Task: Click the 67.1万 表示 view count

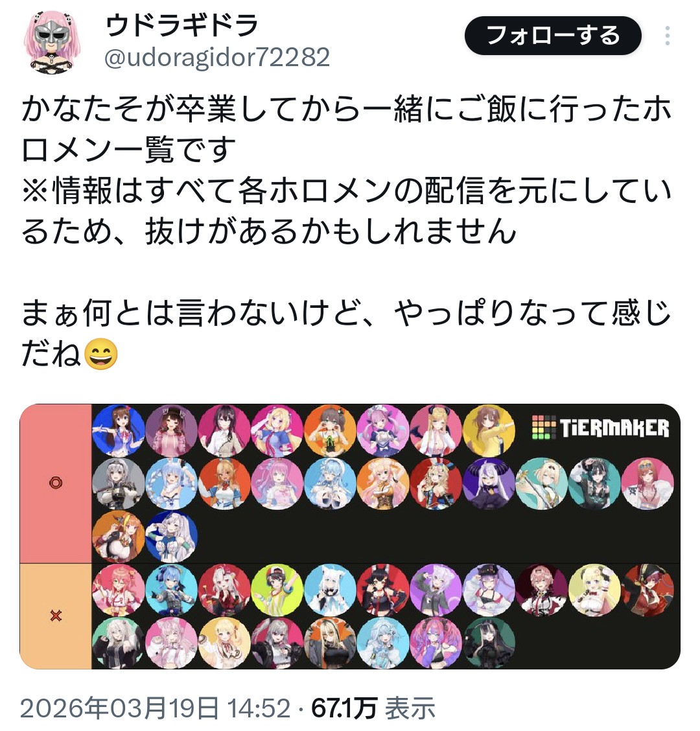Action: [x=373, y=708]
